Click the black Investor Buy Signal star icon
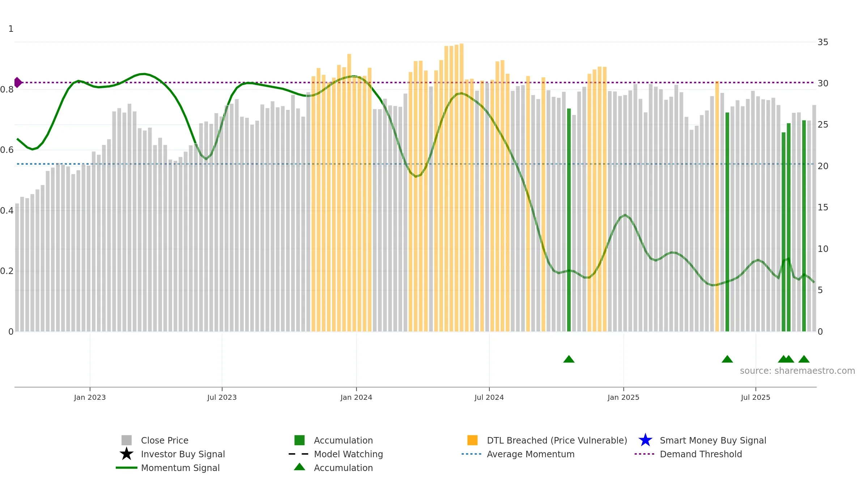868x488 pixels. [x=127, y=454]
